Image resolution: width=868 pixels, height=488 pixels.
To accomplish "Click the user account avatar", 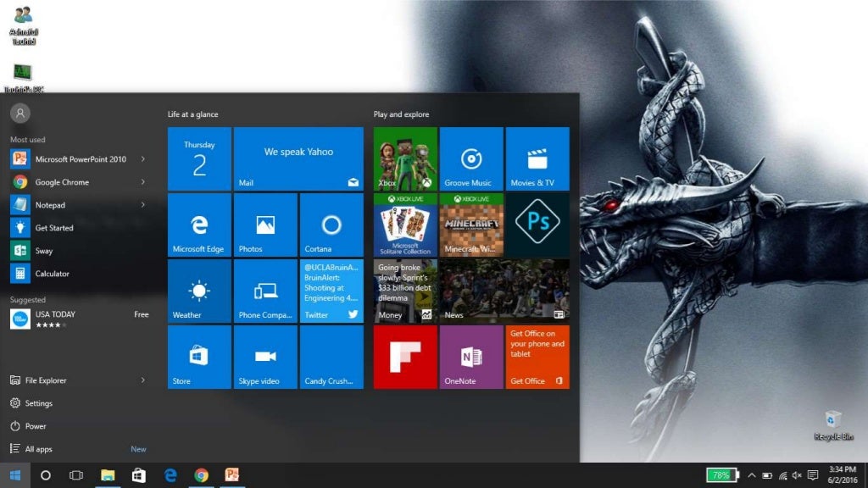I will point(20,114).
